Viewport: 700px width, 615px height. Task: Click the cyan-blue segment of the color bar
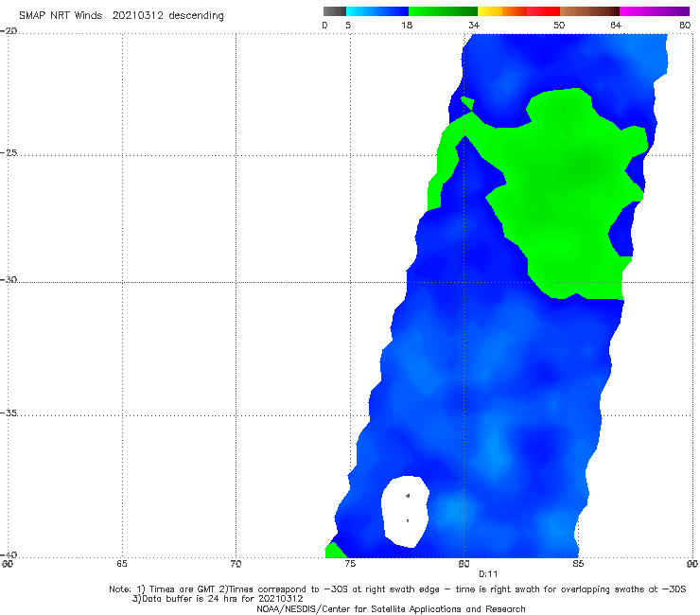pyautogui.click(x=377, y=11)
